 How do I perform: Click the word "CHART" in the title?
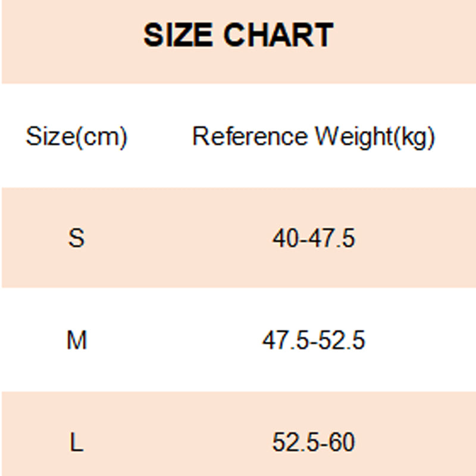pyautogui.click(x=278, y=35)
